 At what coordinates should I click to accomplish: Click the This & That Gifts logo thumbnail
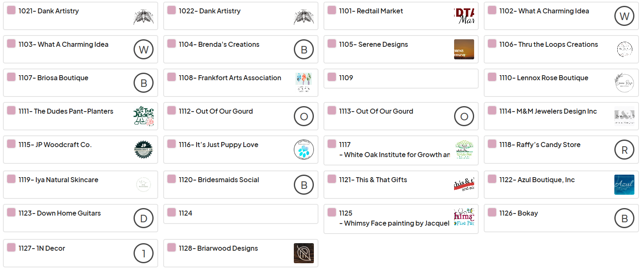point(464,185)
